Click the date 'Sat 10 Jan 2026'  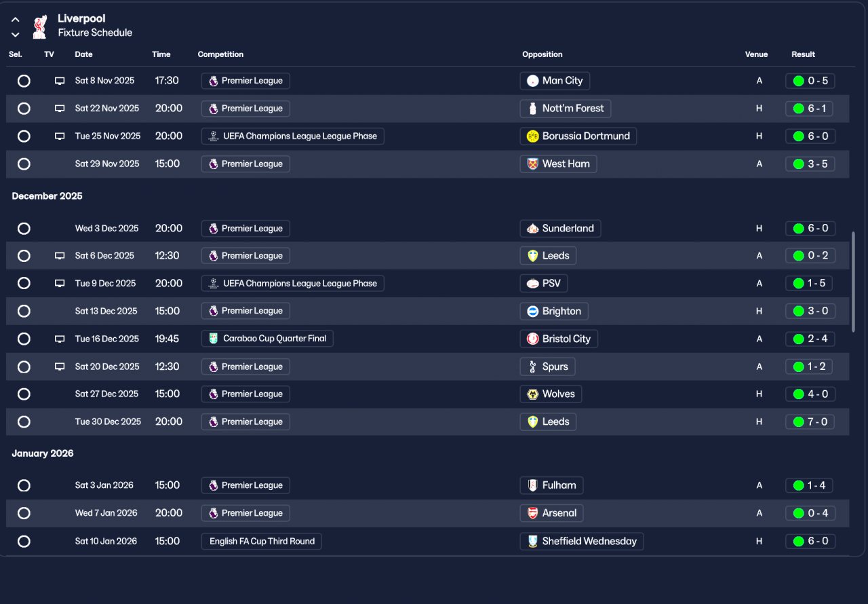(106, 542)
